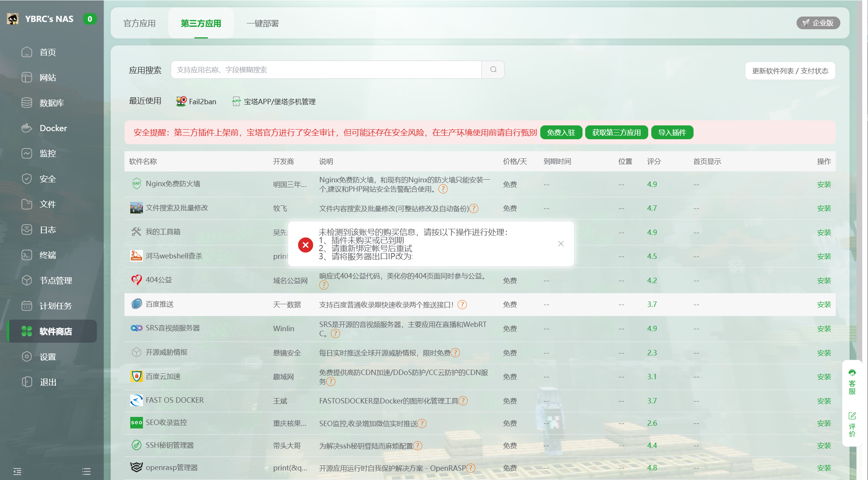Open the 设置 settings section
Screen dimensions: 868x480
point(48,357)
